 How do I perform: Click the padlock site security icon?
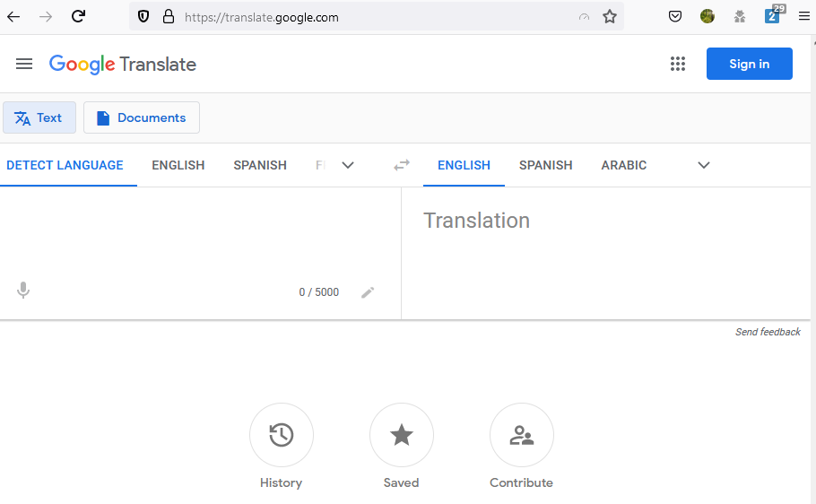pyautogui.click(x=169, y=17)
